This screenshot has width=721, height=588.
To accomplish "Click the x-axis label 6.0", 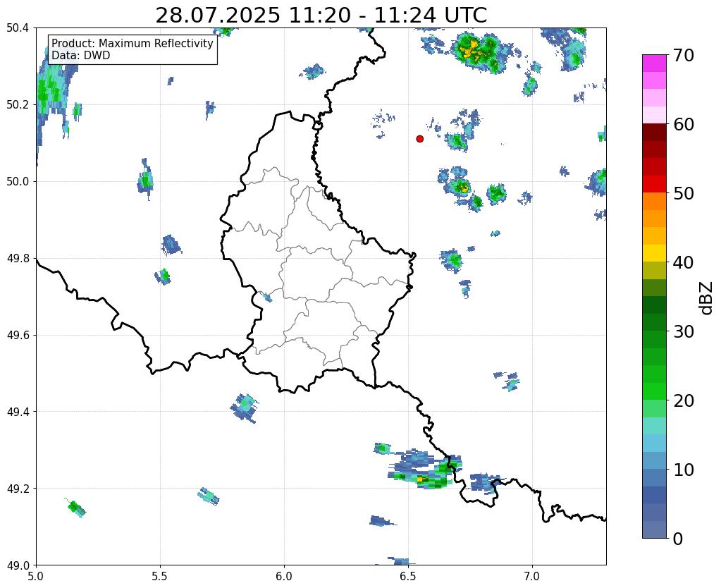I will [284, 577].
